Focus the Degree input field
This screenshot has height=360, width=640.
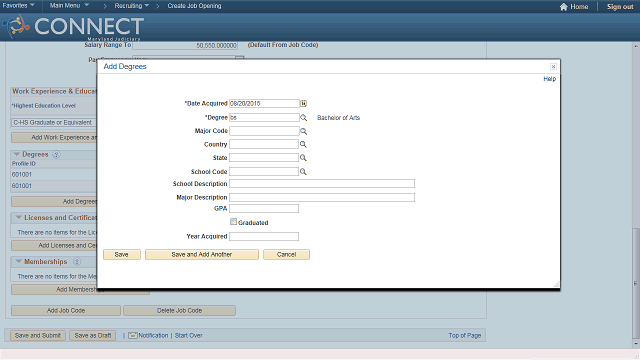(264, 118)
